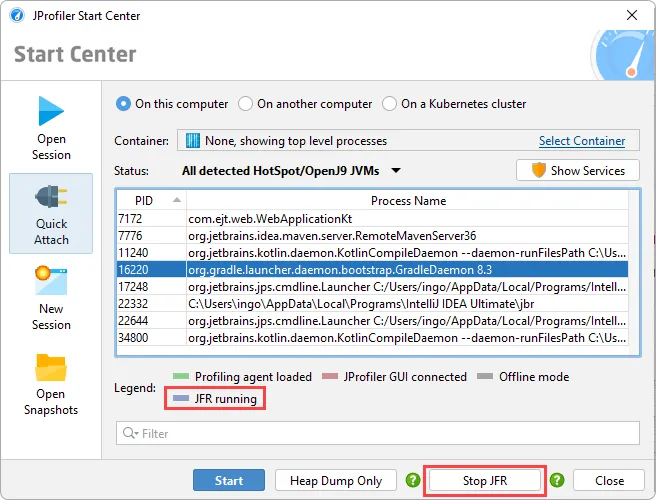This screenshot has width=656, height=500.
Task: Open the Status filter dropdown
Action: click(291, 171)
